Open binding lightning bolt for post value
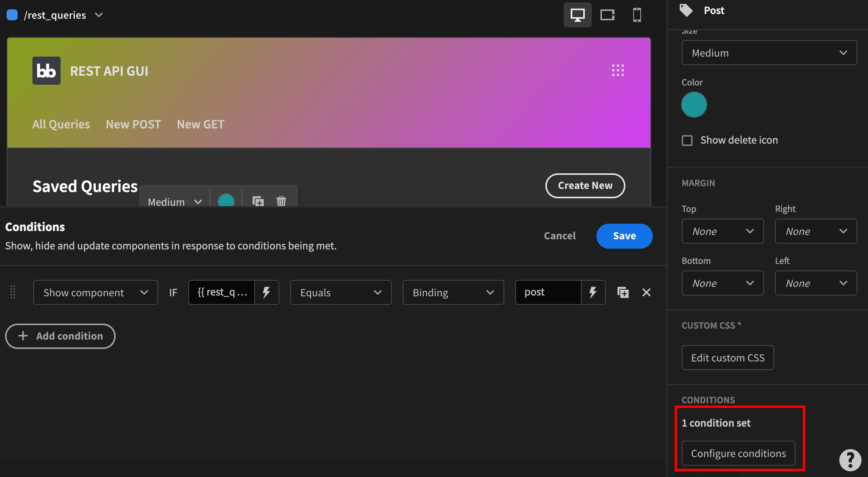 coord(593,292)
